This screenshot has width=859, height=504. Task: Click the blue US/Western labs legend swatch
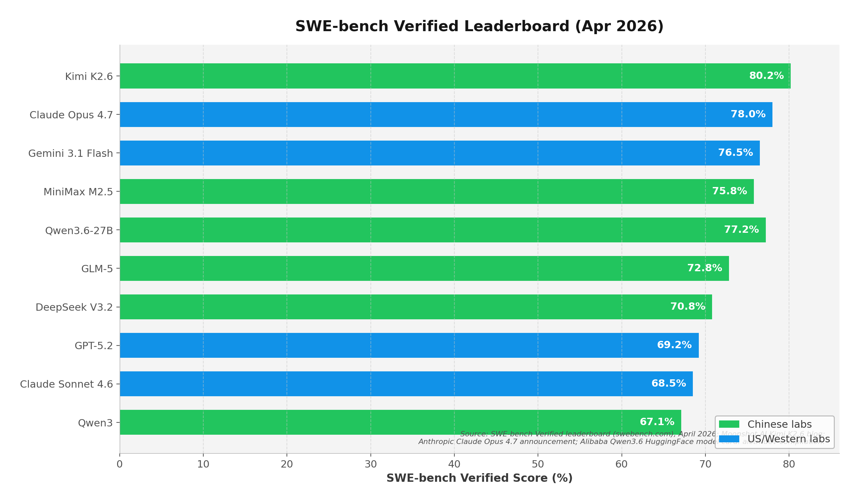729,439
